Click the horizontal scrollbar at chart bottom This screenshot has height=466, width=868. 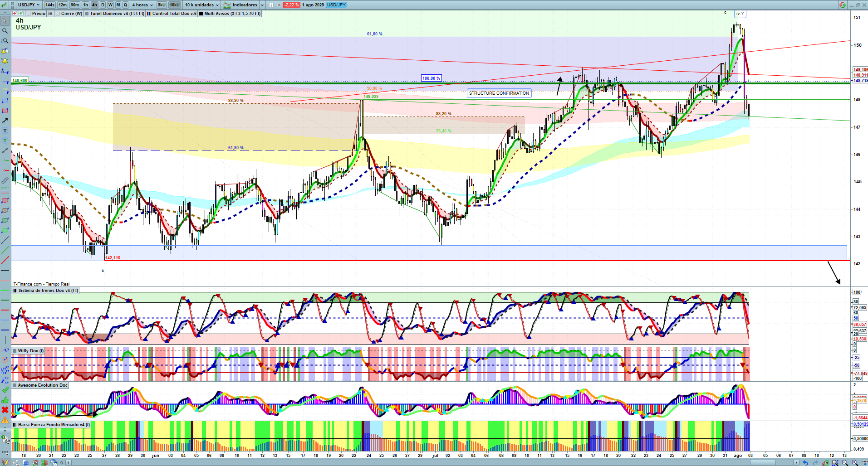[x=431, y=463]
